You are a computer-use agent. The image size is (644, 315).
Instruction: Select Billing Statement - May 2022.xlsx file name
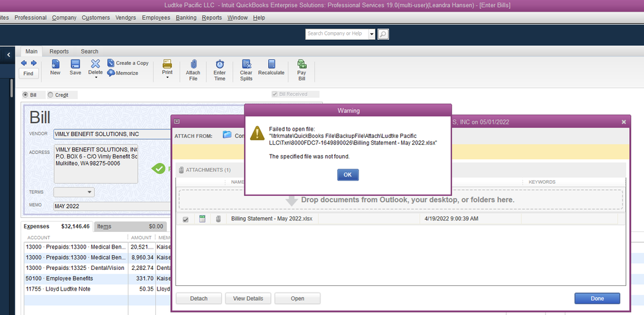(x=271, y=219)
